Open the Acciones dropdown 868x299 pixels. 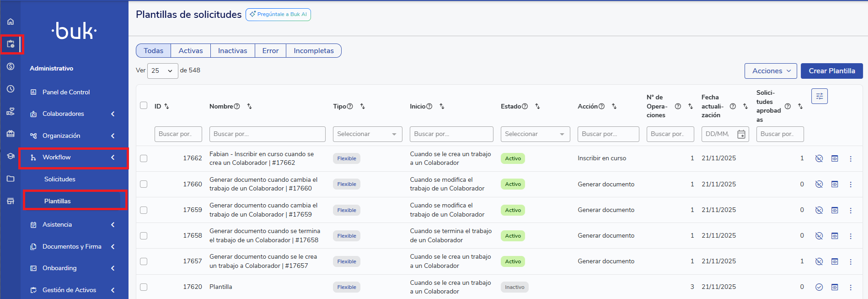point(771,71)
